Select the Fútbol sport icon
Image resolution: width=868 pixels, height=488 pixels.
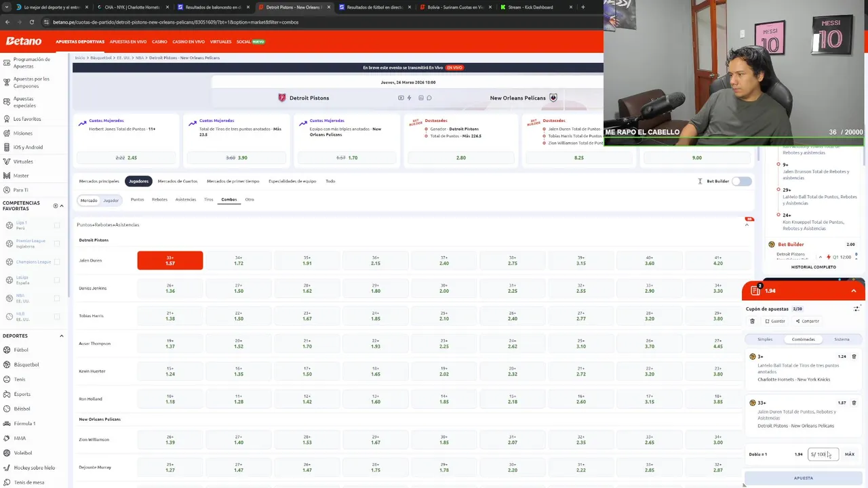6,350
